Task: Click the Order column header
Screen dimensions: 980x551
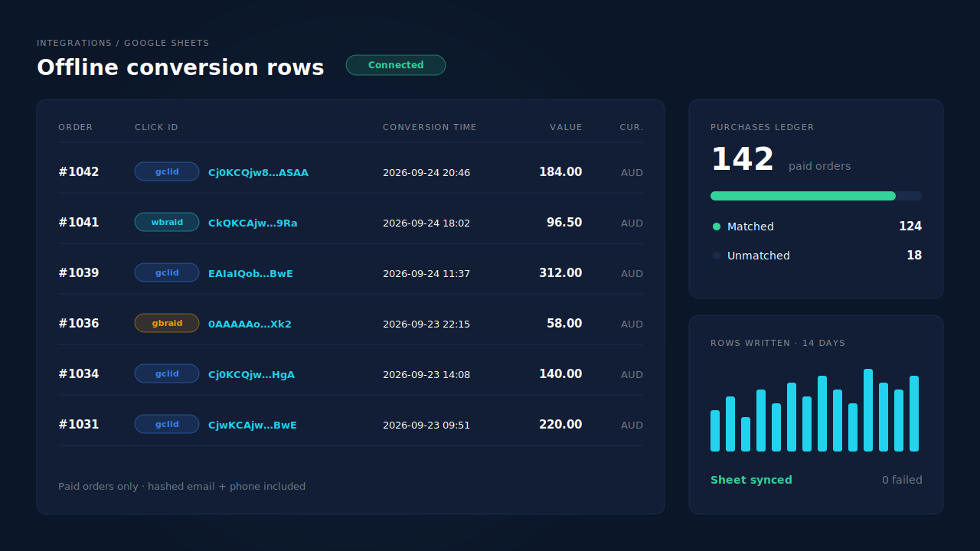Action: [x=75, y=128]
